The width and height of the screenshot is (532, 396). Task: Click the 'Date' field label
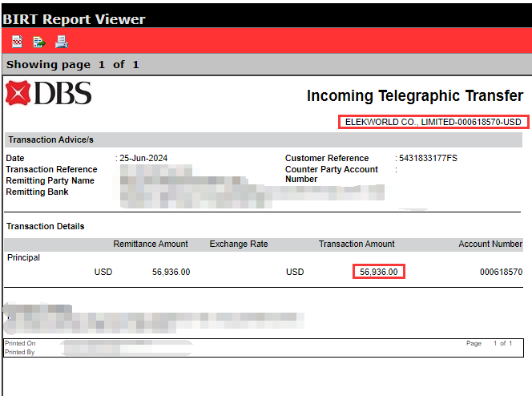click(15, 158)
